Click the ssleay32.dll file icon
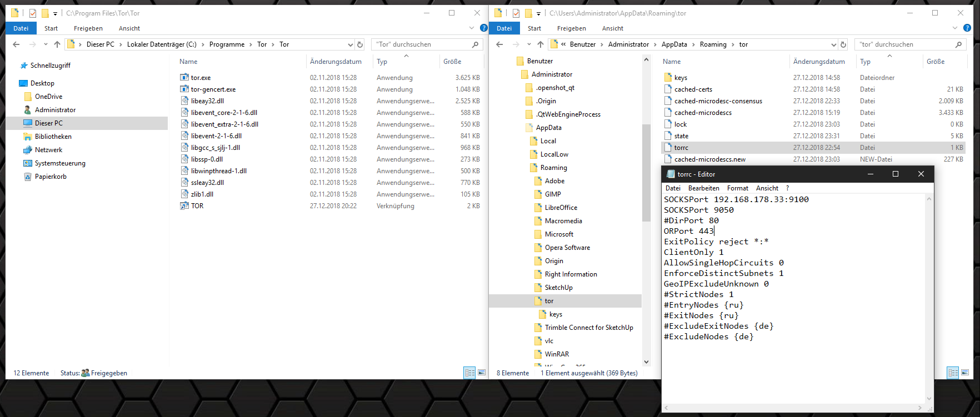 pyautogui.click(x=184, y=183)
